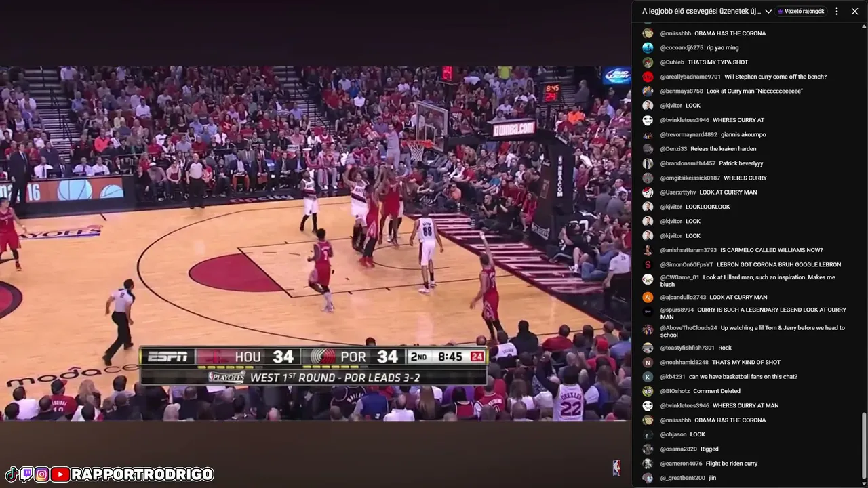Select the @benmays8758 username
Screen dimensions: 868x488
click(682, 91)
